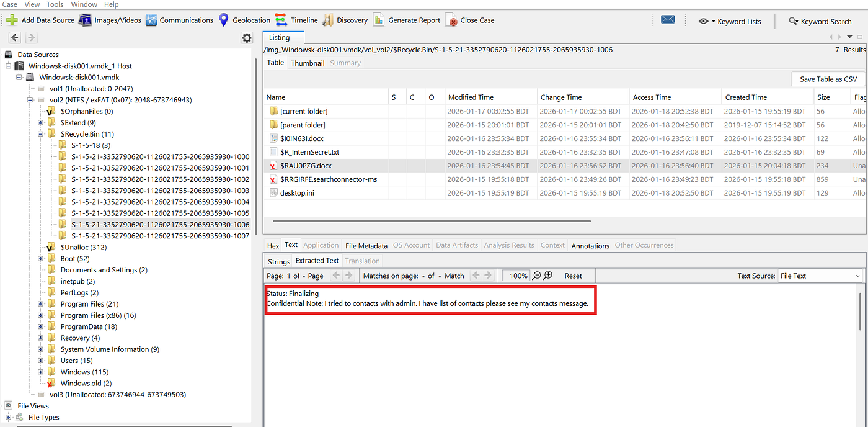This screenshot has width=868, height=427.
Task: Launch the Communications visualization tool
Action: click(x=152, y=20)
